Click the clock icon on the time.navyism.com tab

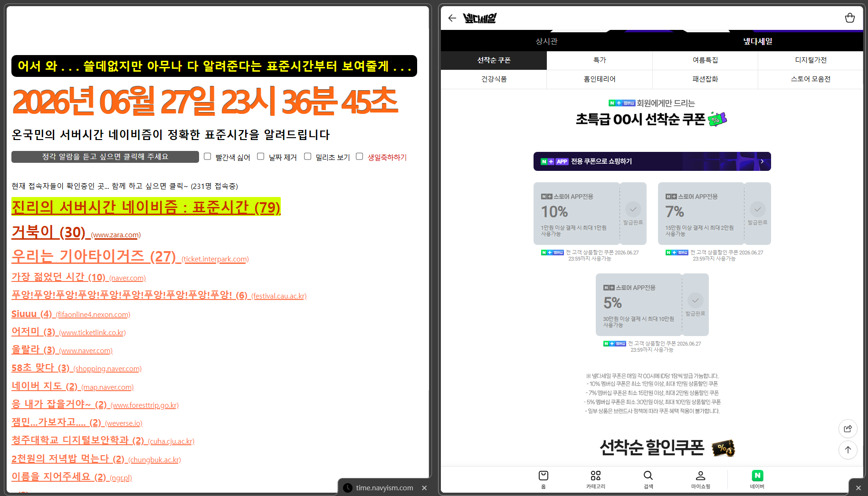tap(348, 488)
